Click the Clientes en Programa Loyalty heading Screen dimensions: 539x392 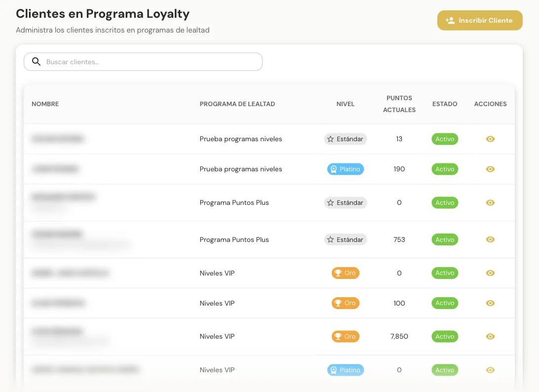pyautogui.click(x=103, y=14)
